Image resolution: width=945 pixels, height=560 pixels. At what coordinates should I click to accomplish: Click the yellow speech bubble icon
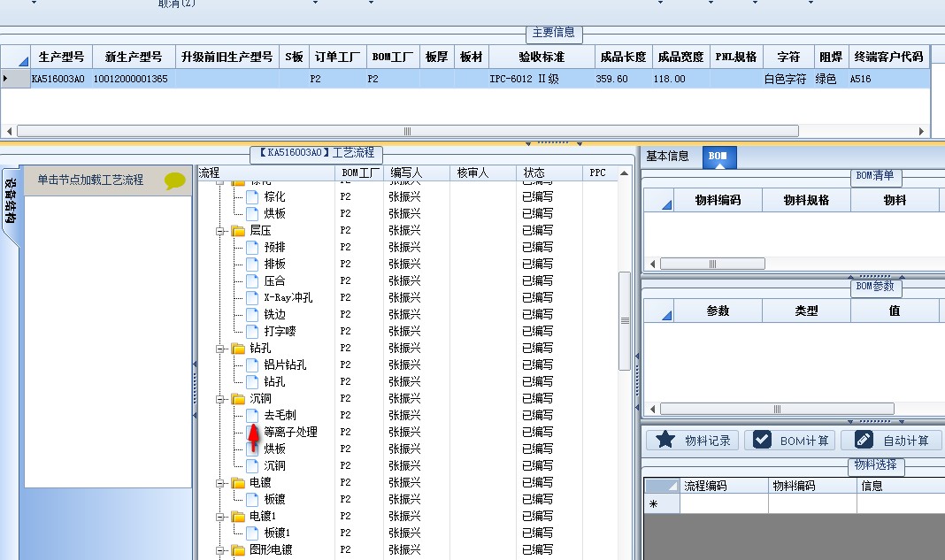(x=175, y=180)
